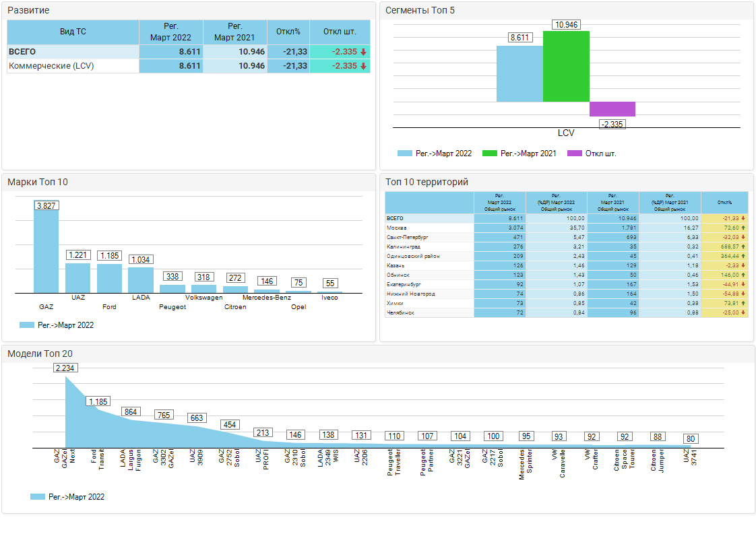Click the red down arrow in Екатеринбург row
This screenshot has width=756, height=534.
tap(743, 285)
